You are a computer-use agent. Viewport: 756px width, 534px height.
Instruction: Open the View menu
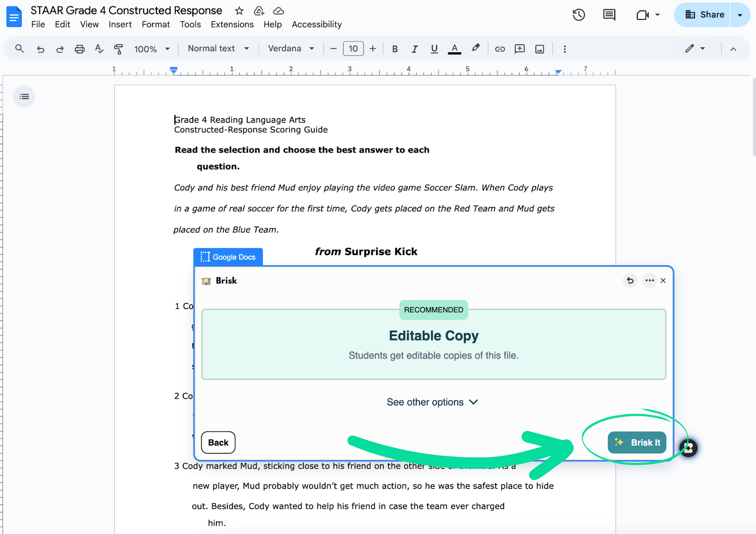(x=89, y=25)
